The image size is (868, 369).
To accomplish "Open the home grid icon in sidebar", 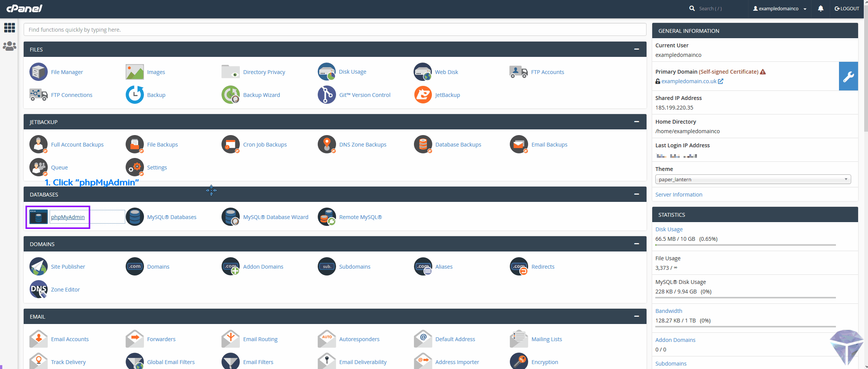I will tap(10, 27).
